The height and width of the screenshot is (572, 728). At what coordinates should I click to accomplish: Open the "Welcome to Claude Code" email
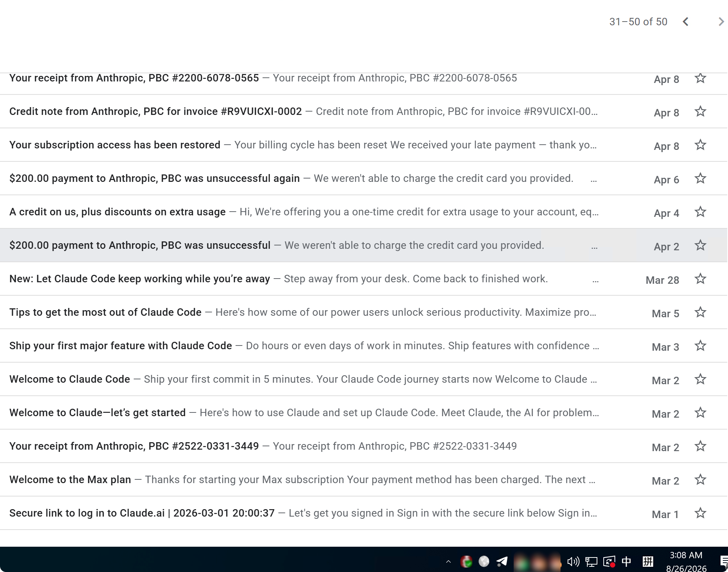pos(364,379)
